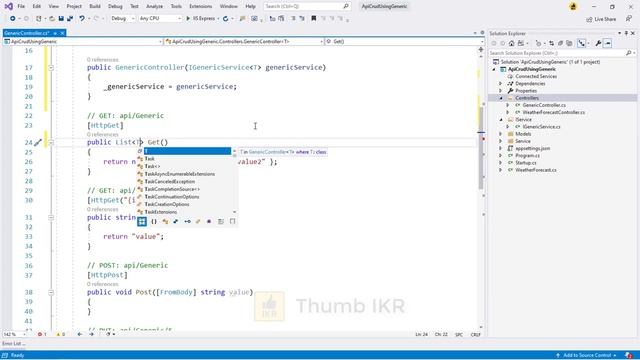Open the Debug menu

[115, 7]
